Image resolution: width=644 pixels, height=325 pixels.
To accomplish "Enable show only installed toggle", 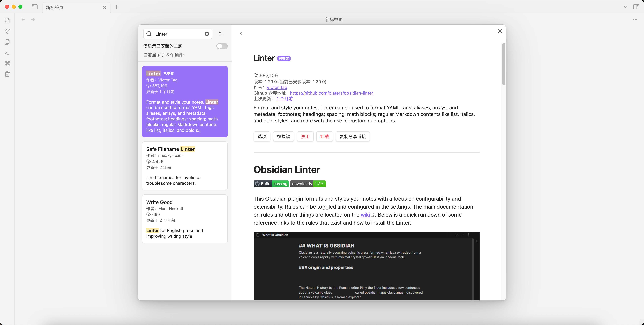I will point(222,46).
